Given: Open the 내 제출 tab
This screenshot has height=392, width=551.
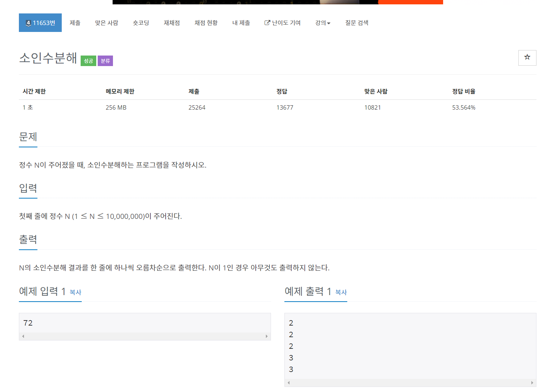Looking at the screenshot, I should click(x=241, y=23).
